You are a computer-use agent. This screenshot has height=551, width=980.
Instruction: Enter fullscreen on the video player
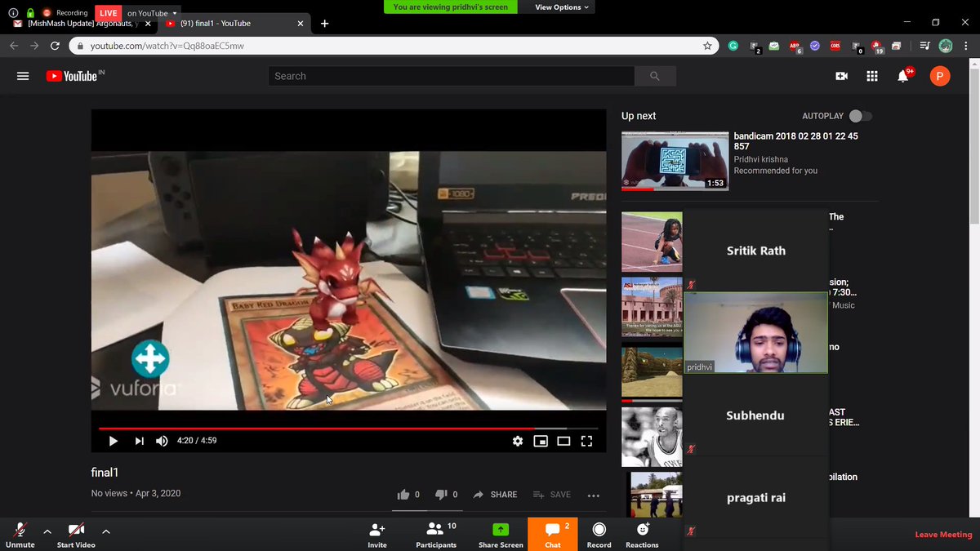coord(586,441)
